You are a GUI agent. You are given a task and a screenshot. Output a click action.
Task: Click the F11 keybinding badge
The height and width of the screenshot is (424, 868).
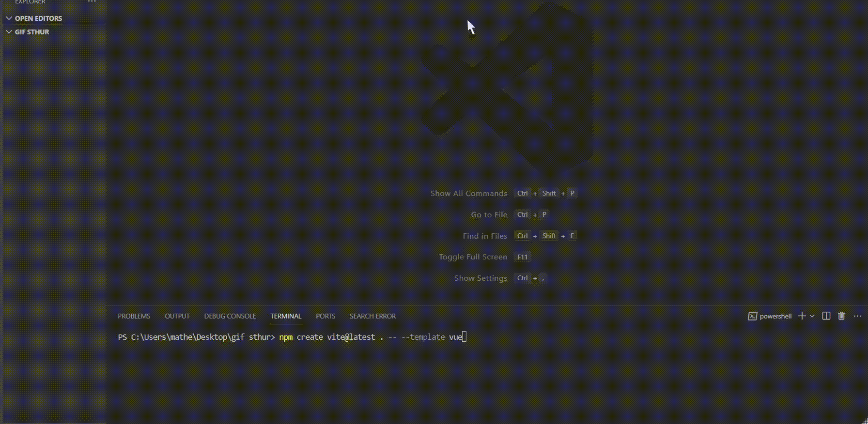tap(522, 257)
